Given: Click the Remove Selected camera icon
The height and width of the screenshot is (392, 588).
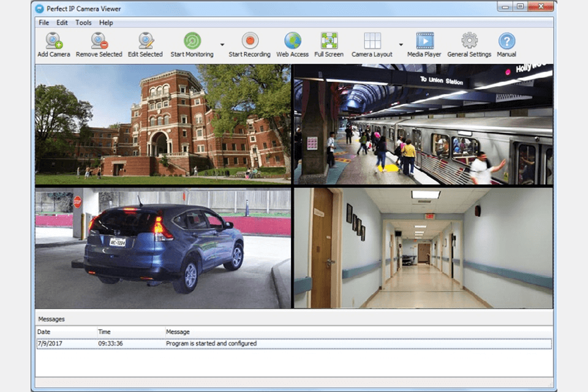Looking at the screenshot, I should coord(99,42).
